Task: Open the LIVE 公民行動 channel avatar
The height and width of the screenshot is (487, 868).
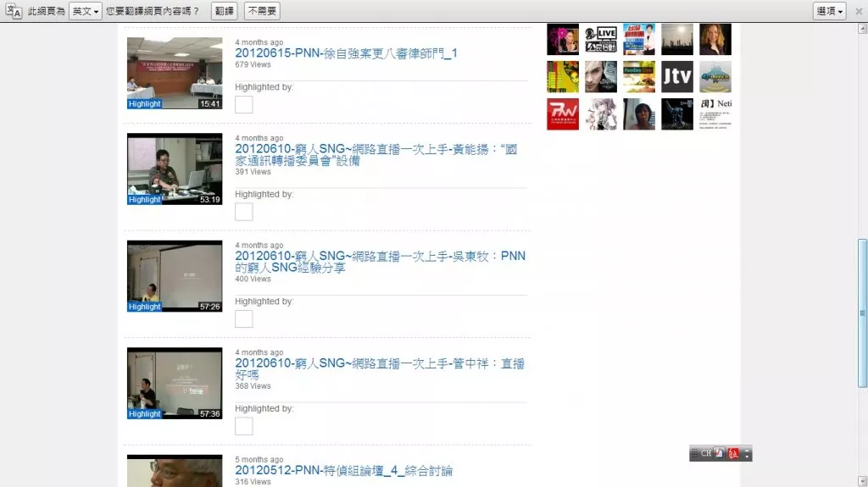Action: click(x=601, y=39)
